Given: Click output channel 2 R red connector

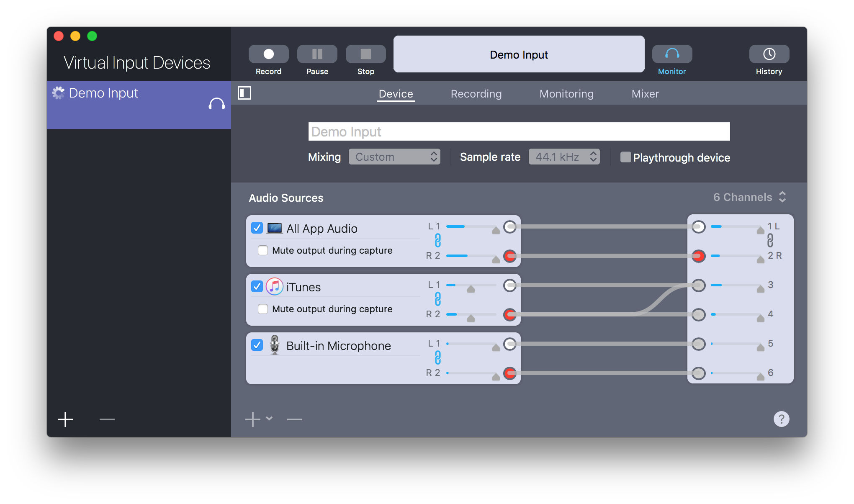Looking at the screenshot, I should pyautogui.click(x=698, y=256).
